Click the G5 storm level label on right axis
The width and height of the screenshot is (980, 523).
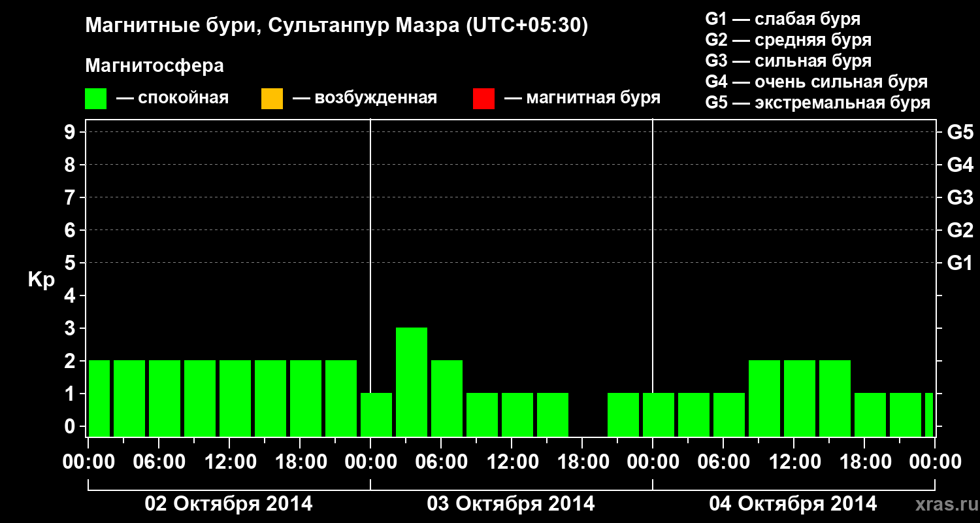pos(960,132)
